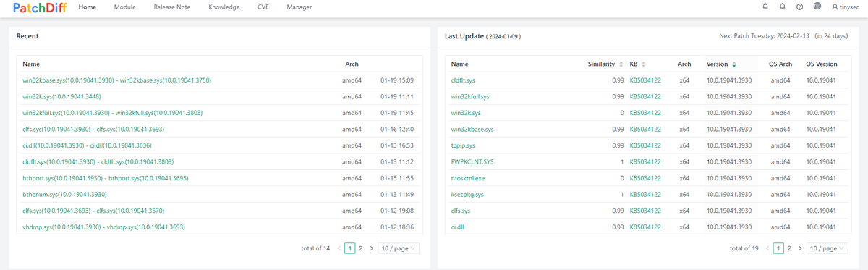Open the CVE menu item
The width and height of the screenshot is (868, 270).
point(263,7)
